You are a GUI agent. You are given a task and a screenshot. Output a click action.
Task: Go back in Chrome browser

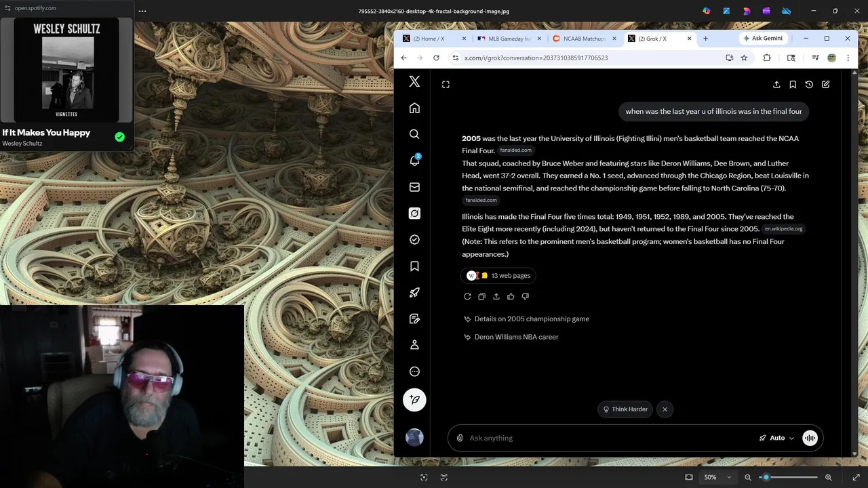[x=403, y=58]
